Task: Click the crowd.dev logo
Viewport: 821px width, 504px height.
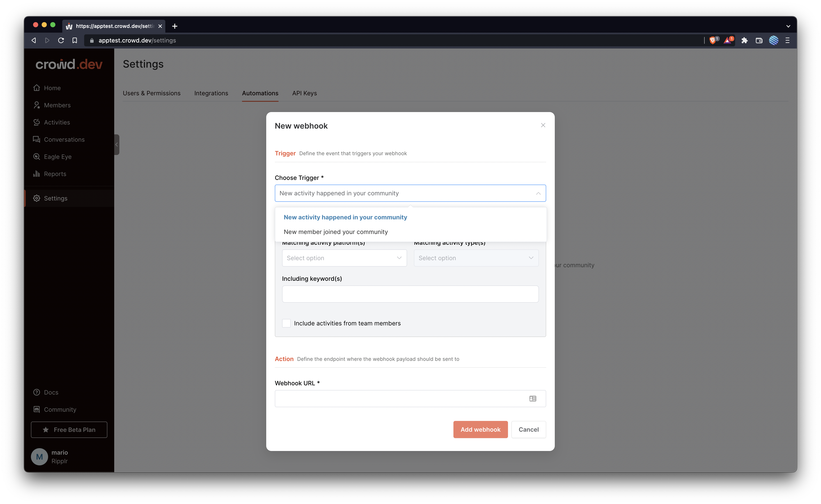Action: 69,64
